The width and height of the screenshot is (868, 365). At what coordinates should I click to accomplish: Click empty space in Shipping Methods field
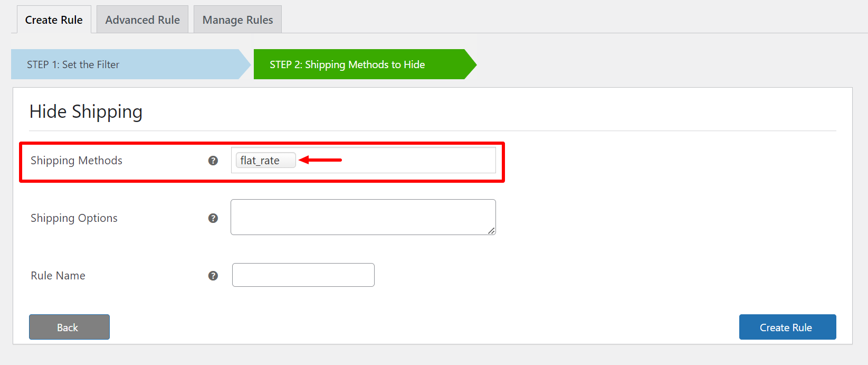point(417,161)
